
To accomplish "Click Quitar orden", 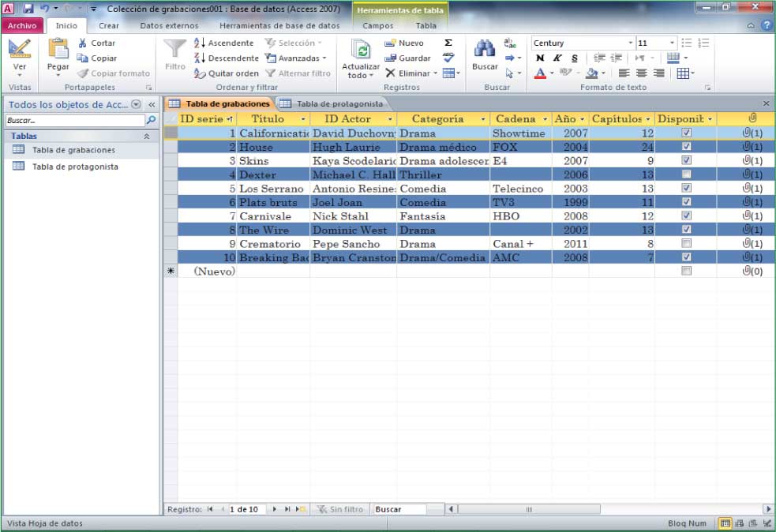I will pos(226,73).
